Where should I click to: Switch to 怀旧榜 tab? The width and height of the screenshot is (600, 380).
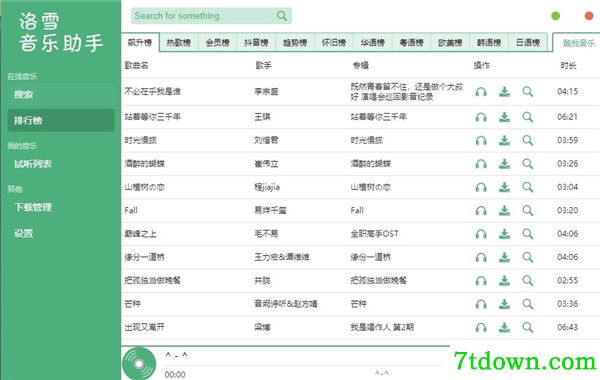(x=334, y=42)
